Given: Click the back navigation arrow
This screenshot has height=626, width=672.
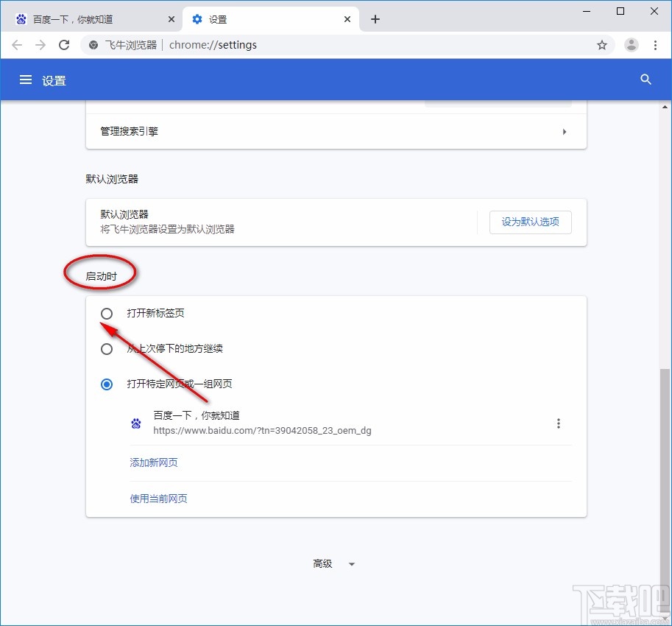Looking at the screenshot, I should point(17,45).
